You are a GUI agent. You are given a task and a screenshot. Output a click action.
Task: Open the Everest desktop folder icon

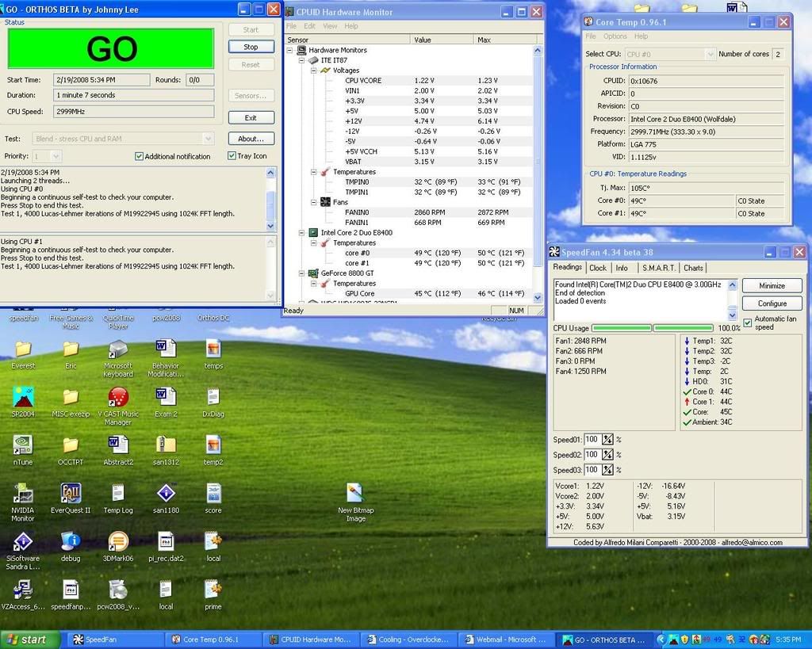pos(23,349)
